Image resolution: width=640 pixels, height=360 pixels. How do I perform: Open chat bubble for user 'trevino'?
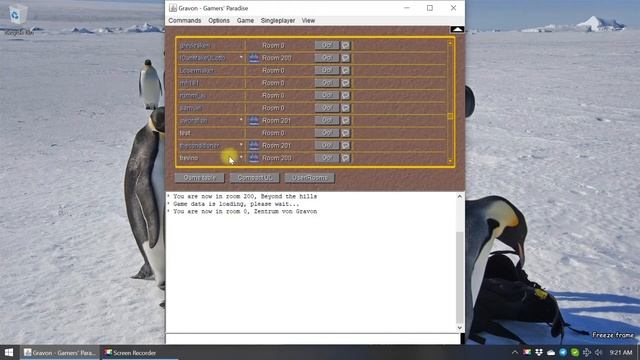pyautogui.click(x=346, y=158)
